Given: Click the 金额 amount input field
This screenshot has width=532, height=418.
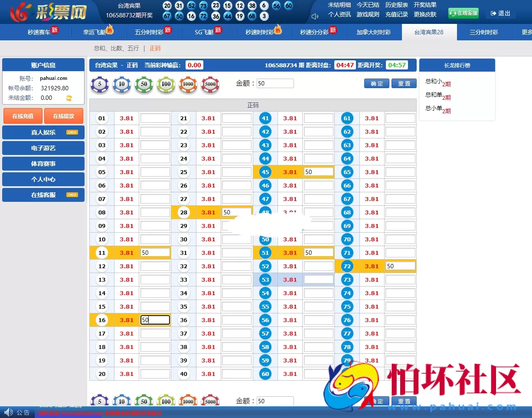Looking at the screenshot, I should point(275,83).
